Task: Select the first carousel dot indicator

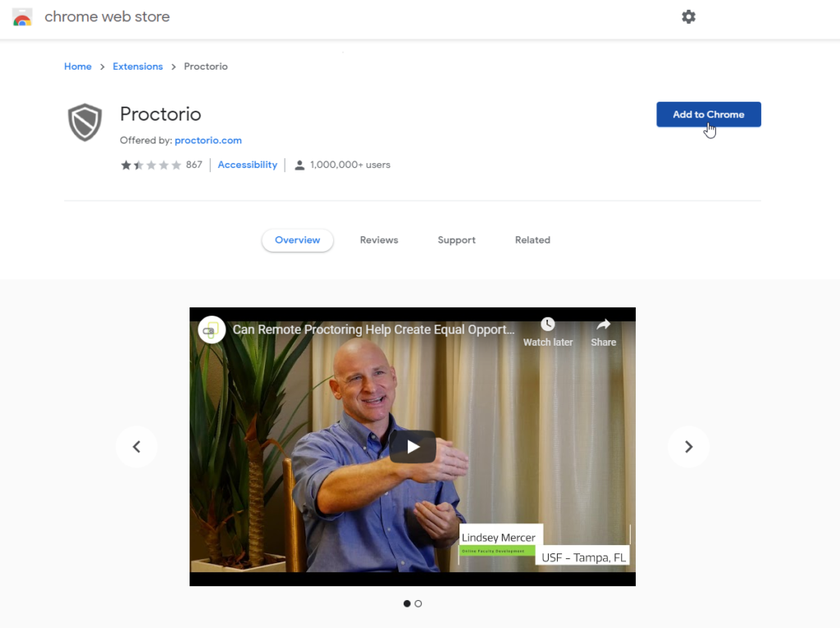Action: [x=407, y=603]
